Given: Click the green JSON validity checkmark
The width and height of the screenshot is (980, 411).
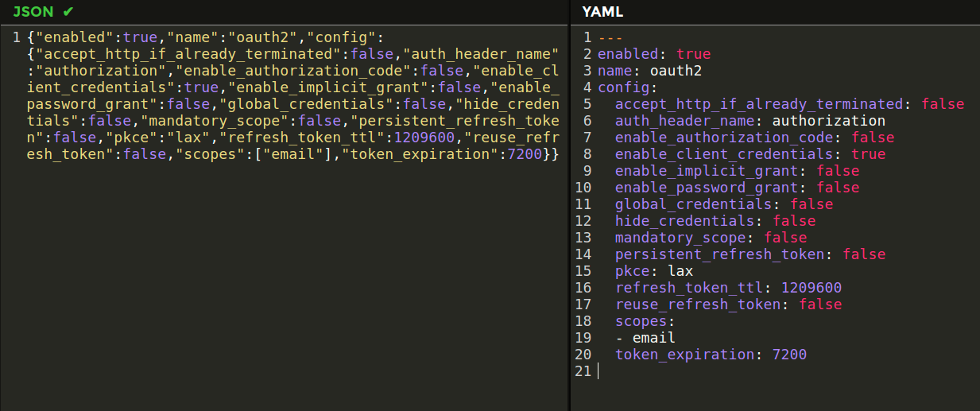Looking at the screenshot, I should coord(68,11).
